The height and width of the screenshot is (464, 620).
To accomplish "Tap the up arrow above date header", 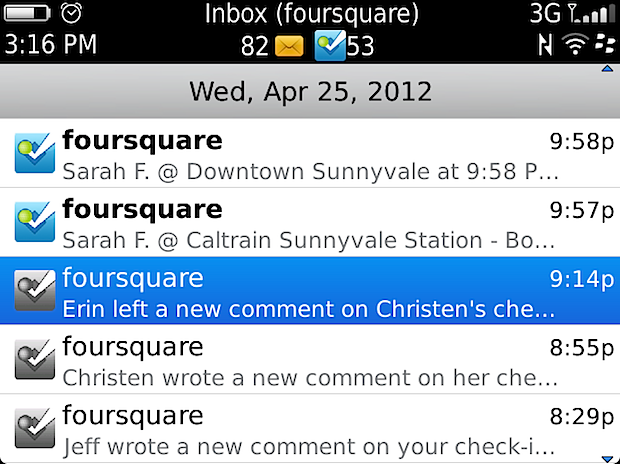I will [607, 69].
